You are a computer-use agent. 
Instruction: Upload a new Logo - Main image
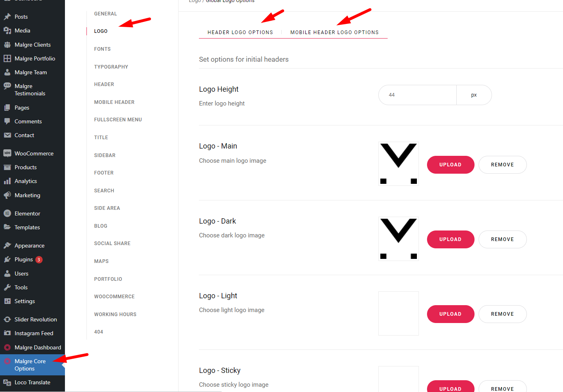click(451, 165)
